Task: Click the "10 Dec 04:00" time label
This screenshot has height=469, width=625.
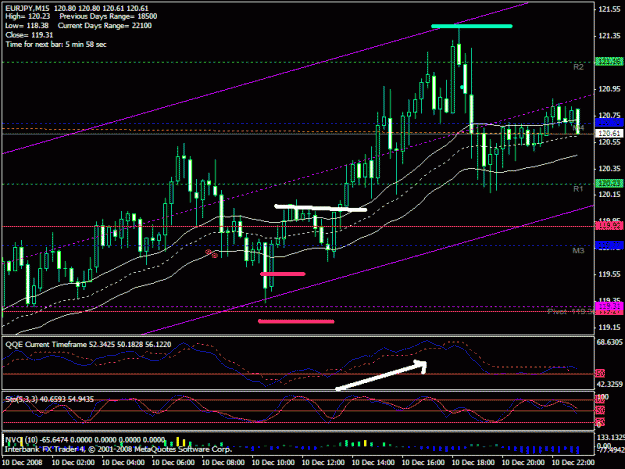Action: pyautogui.click(x=123, y=463)
